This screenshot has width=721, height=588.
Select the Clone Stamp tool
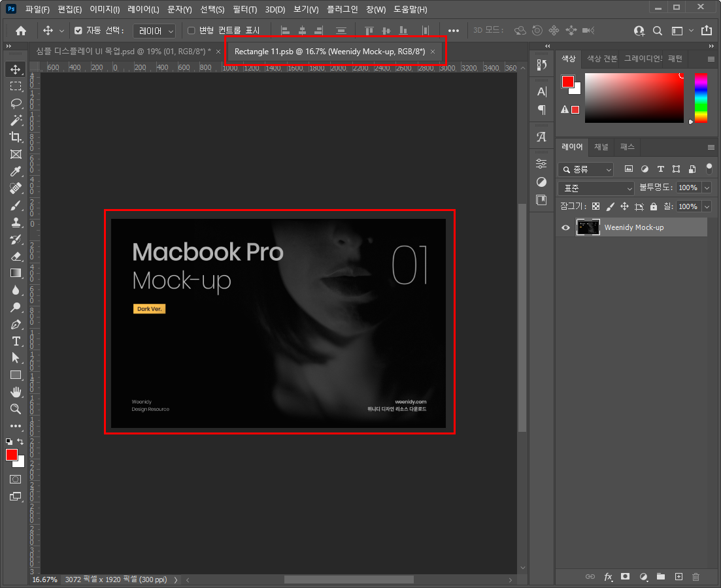click(16, 223)
